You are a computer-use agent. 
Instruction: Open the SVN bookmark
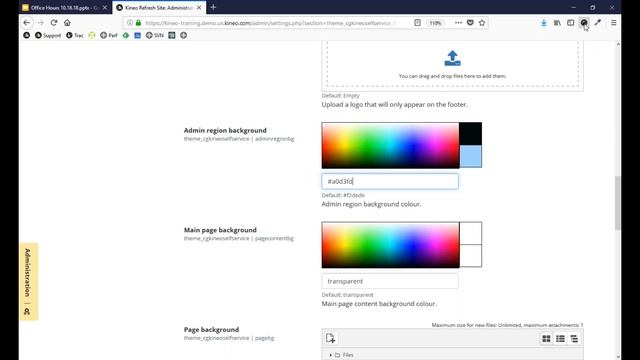click(x=155, y=36)
